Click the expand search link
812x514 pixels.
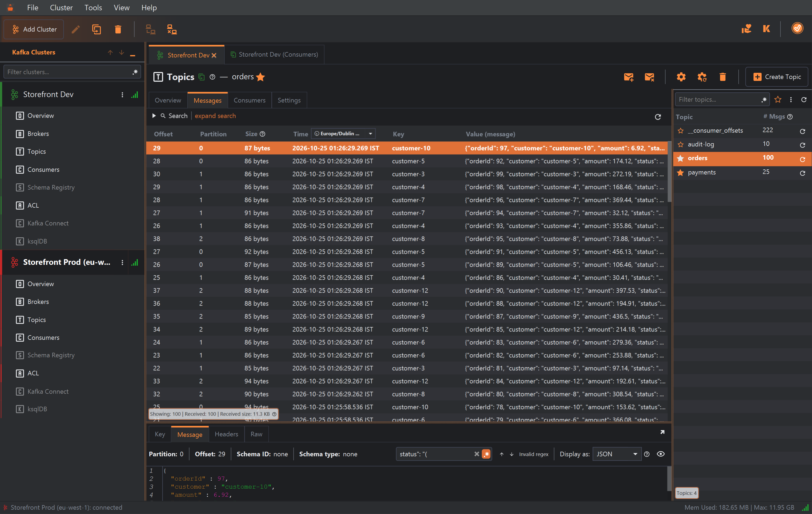tap(215, 116)
